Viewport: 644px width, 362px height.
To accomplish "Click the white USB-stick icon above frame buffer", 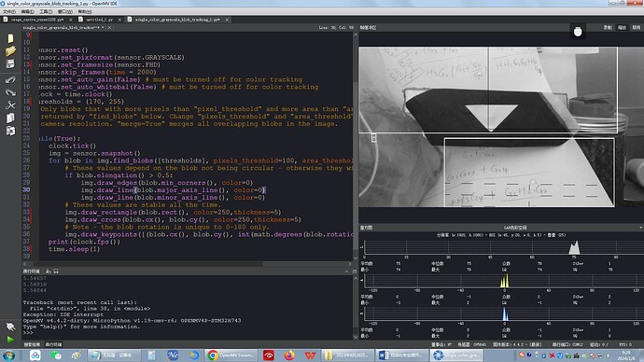I will pyautogui.click(x=578, y=32).
